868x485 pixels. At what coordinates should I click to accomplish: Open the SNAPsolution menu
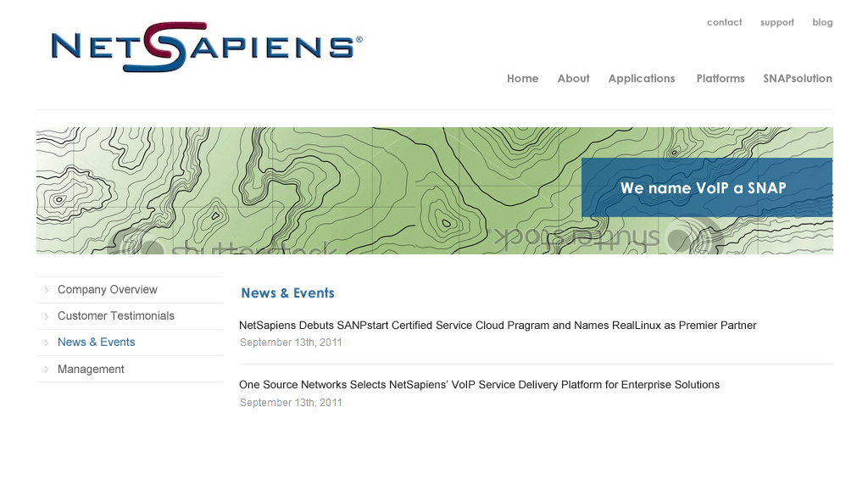coord(797,79)
